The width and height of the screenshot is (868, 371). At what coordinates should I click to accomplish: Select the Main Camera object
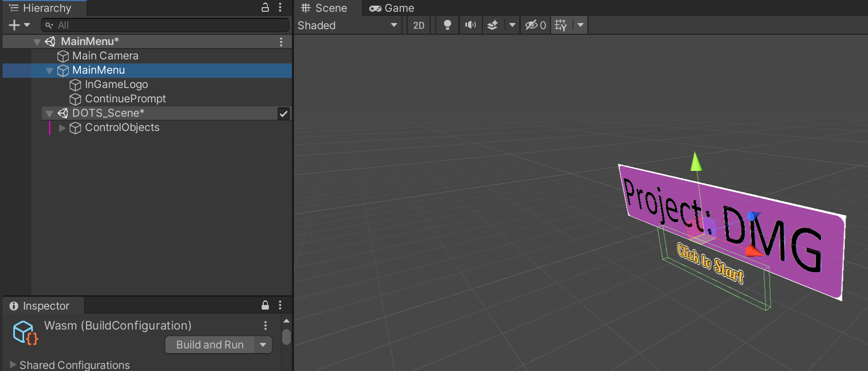coord(105,56)
